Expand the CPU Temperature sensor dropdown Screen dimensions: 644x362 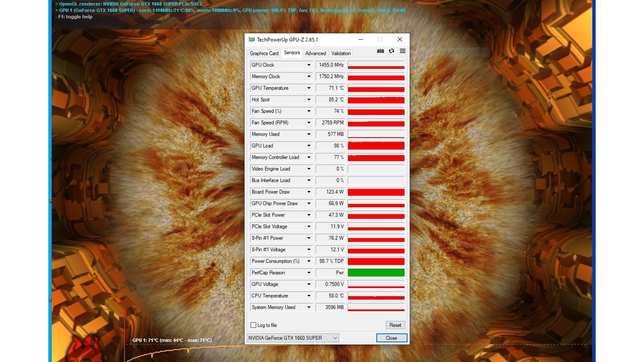[309, 296]
